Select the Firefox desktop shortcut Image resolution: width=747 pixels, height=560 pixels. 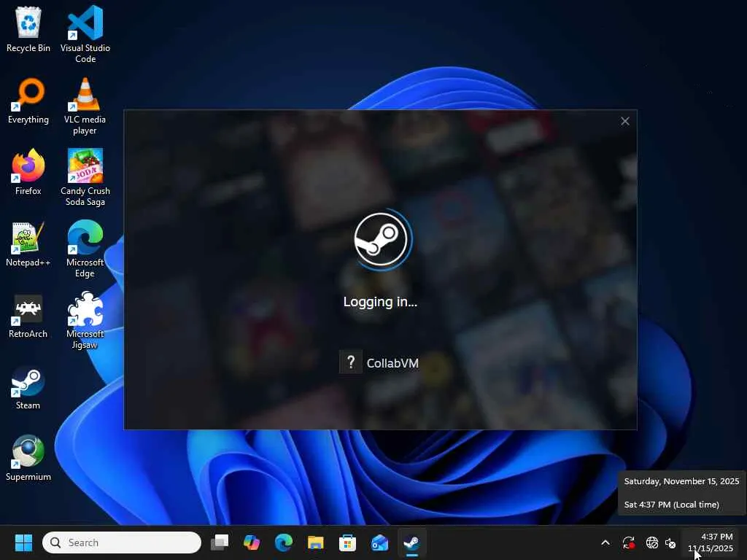[x=28, y=172]
